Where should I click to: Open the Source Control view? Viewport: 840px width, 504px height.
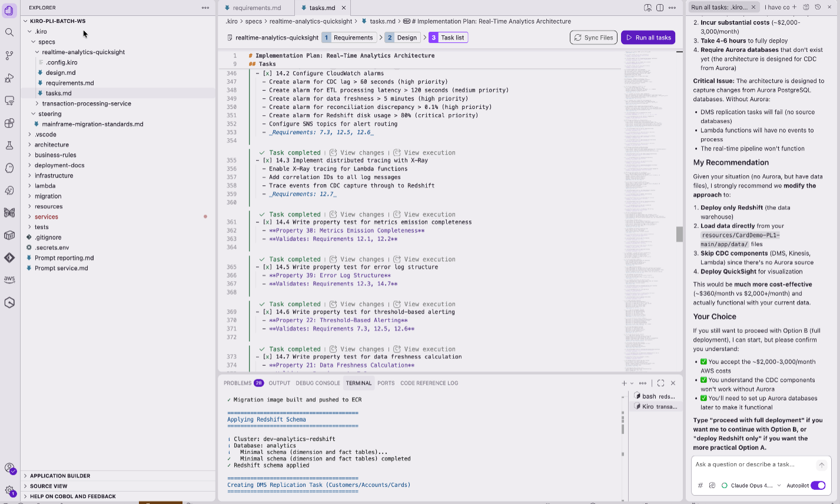(9, 55)
